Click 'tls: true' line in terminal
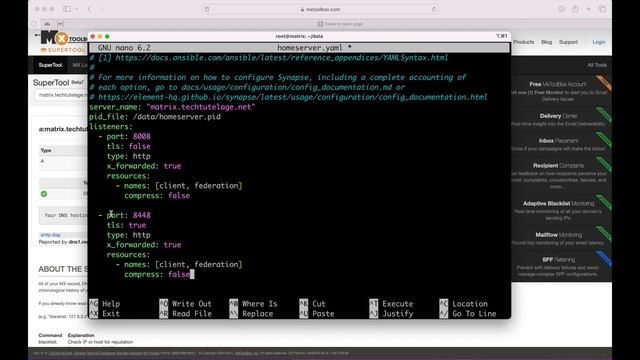Screen dimensions: 640x360 127,225
